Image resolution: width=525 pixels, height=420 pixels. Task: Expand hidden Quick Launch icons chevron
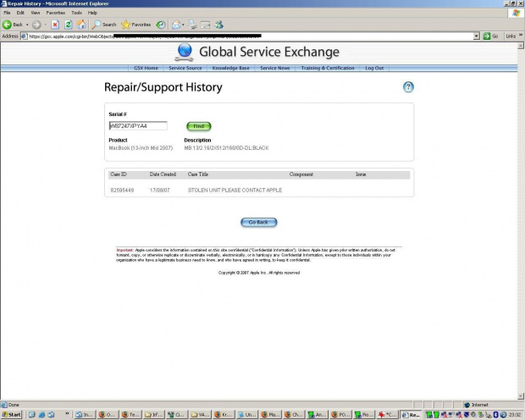[67, 413]
